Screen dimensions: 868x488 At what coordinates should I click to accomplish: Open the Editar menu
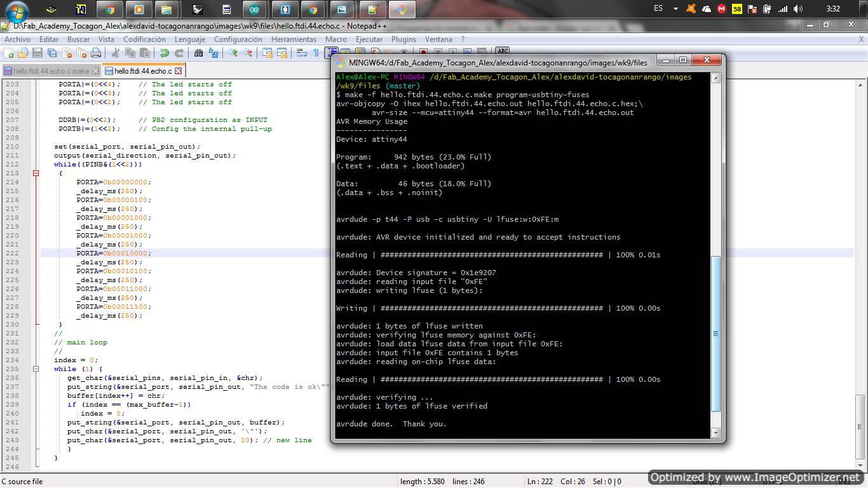49,39
